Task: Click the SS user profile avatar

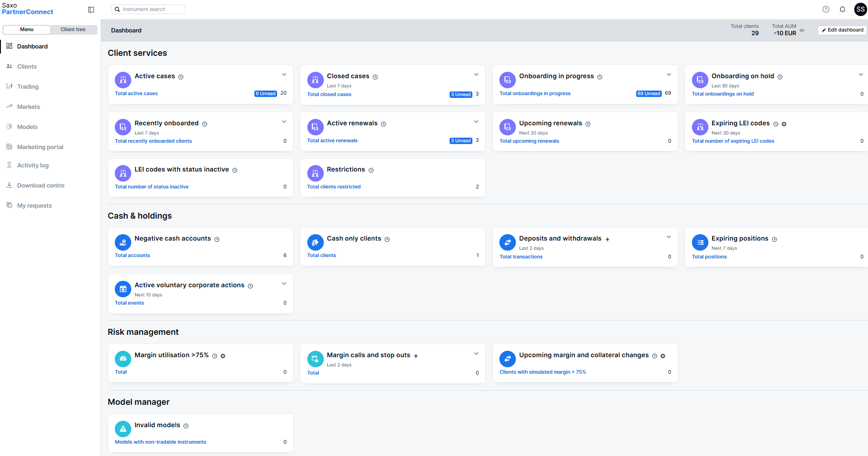Action: [x=860, y=9]
